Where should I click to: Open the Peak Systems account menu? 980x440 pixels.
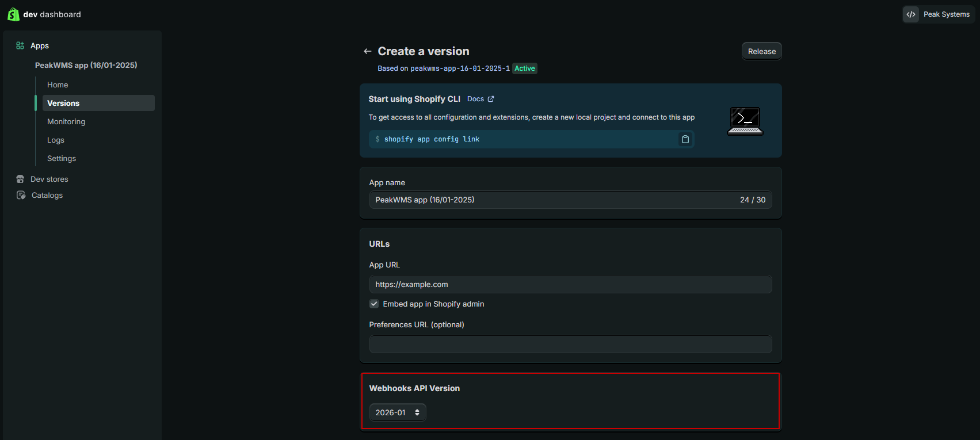point(938,14)
